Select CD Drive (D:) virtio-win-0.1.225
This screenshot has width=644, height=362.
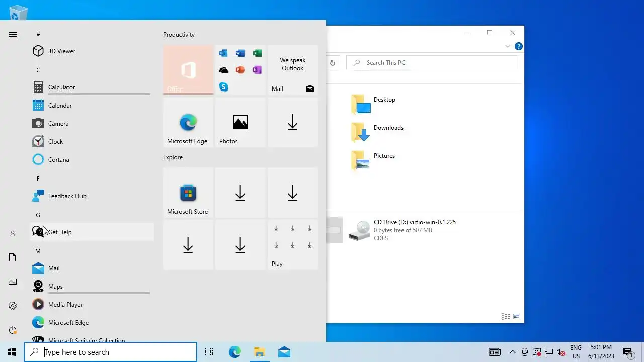tap(403, 230)
